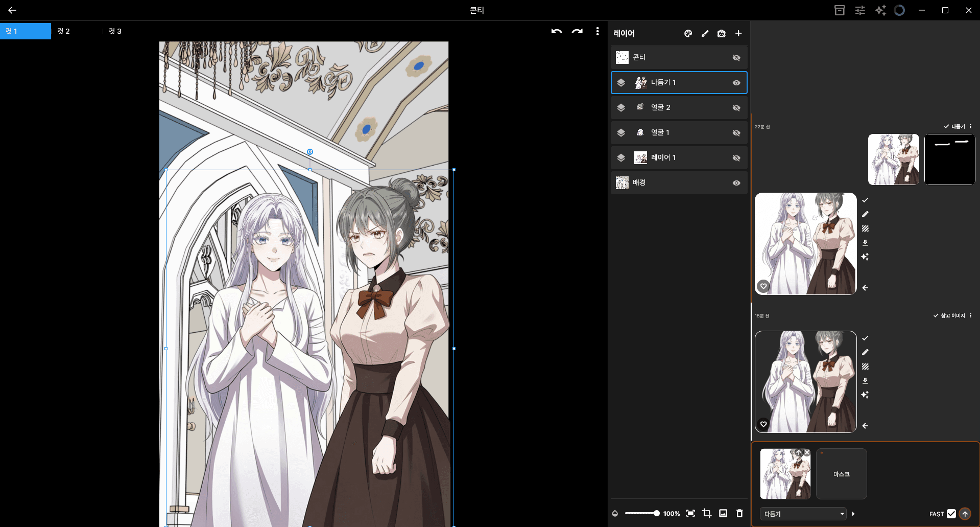Redo the last undone action

point(577,32)
